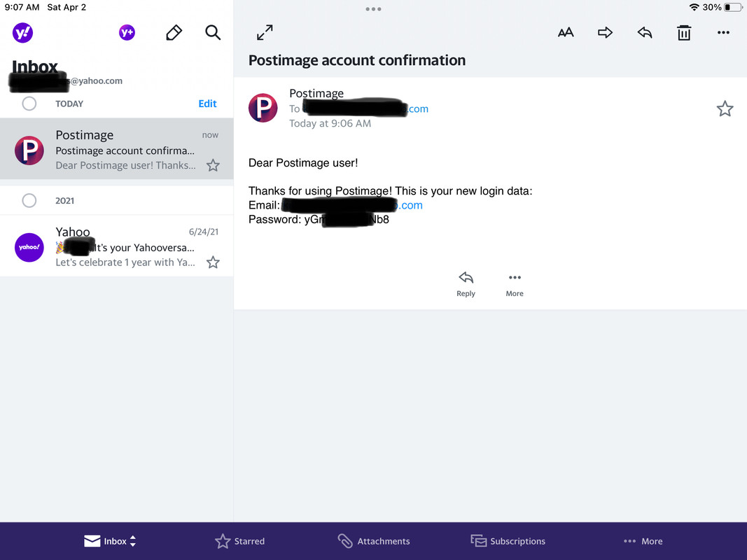The width and height of the screenshot is (747, 560).
Task: Open the More tab in bottom bar
Action: click(x=643, y=541)
